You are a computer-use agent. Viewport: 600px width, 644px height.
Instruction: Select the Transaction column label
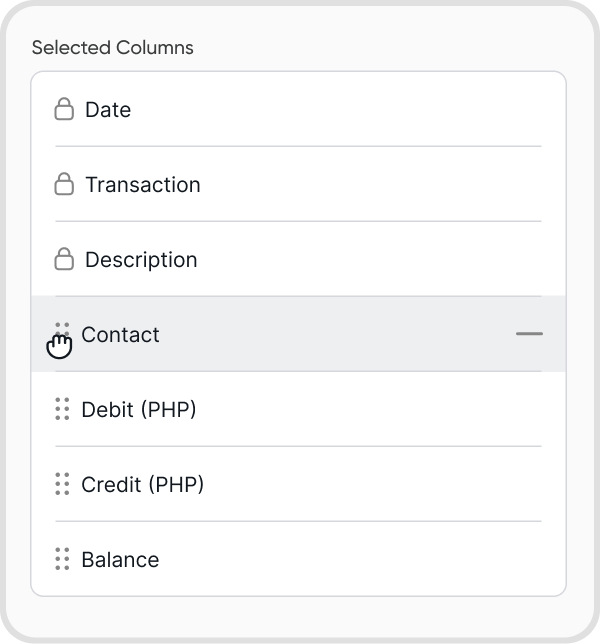coord(143,185)
